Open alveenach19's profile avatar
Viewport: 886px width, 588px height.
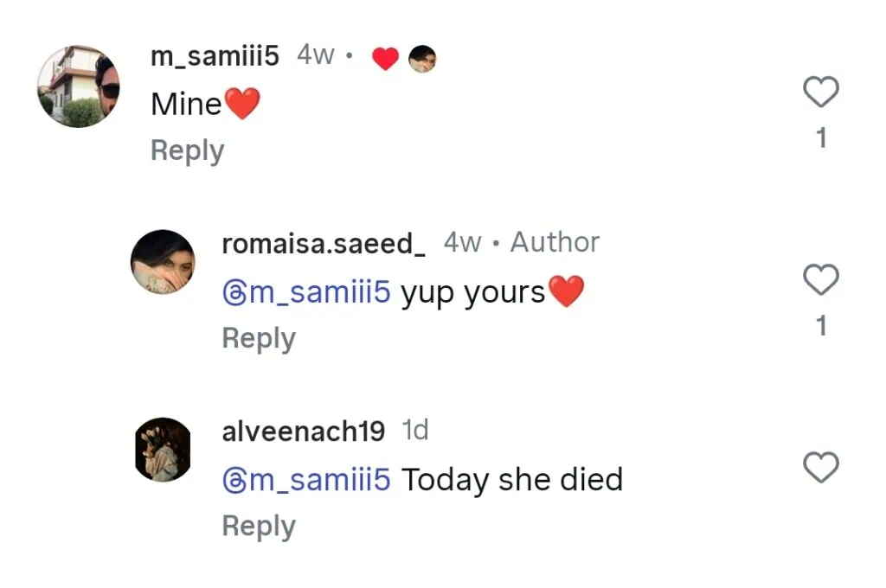tap(163, 450)
